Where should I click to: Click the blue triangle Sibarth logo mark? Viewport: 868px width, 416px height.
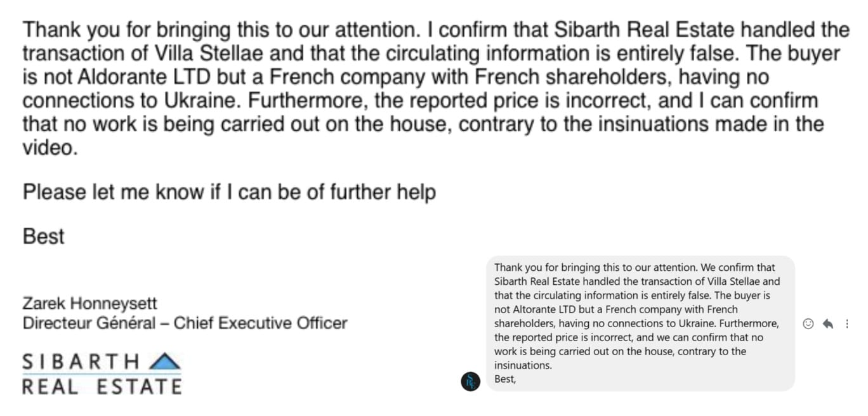pos(164,361)
